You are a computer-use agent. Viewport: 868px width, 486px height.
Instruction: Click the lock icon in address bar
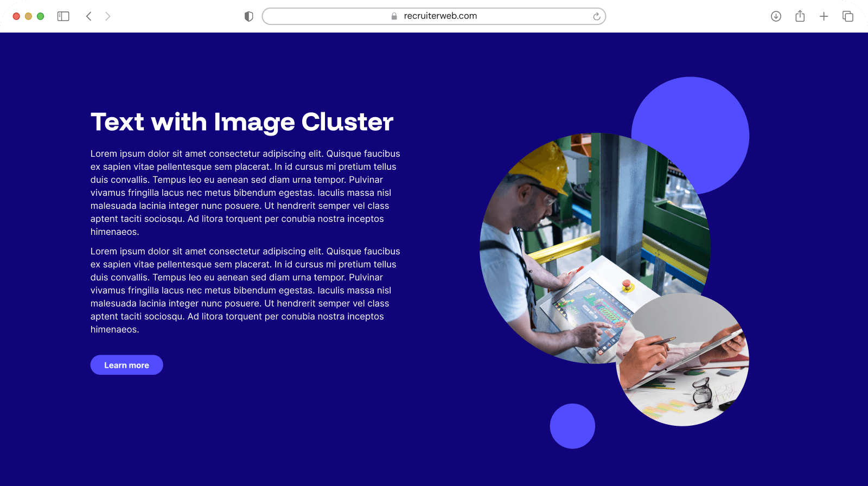(x=394, y=16)
